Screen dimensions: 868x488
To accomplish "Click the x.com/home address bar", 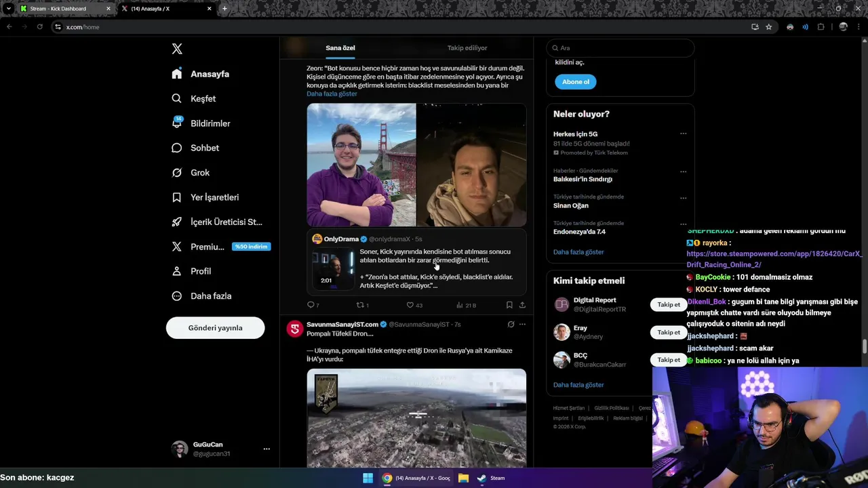I will coord(400,27).
